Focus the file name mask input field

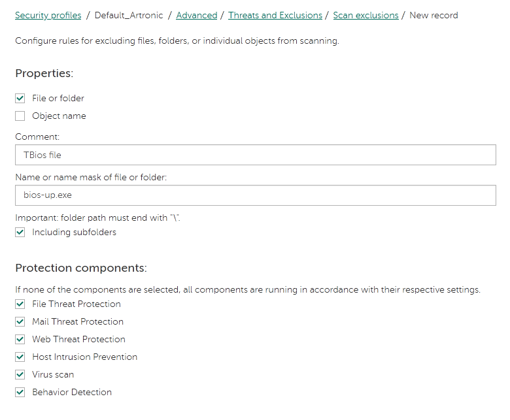[255, 195]
